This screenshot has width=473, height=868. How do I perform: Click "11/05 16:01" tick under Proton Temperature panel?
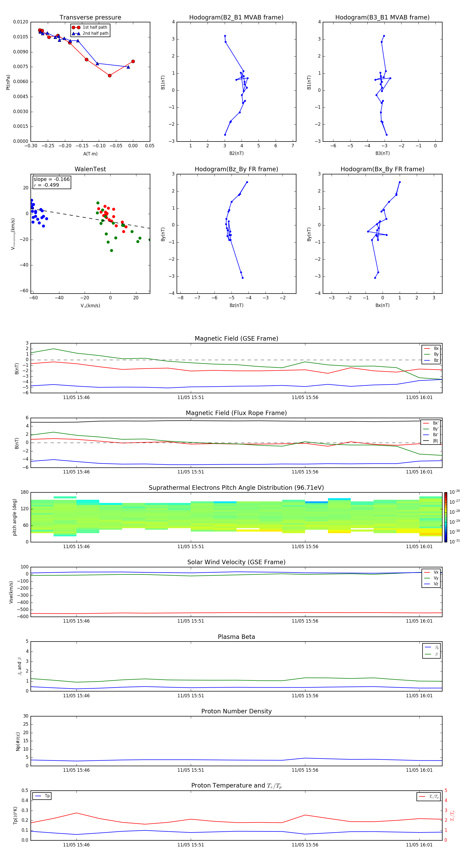pos(419,845)
